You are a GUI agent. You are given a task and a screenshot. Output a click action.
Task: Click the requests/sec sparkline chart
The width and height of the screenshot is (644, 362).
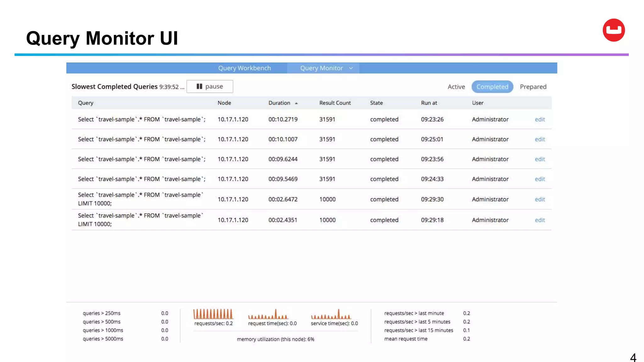213,314
